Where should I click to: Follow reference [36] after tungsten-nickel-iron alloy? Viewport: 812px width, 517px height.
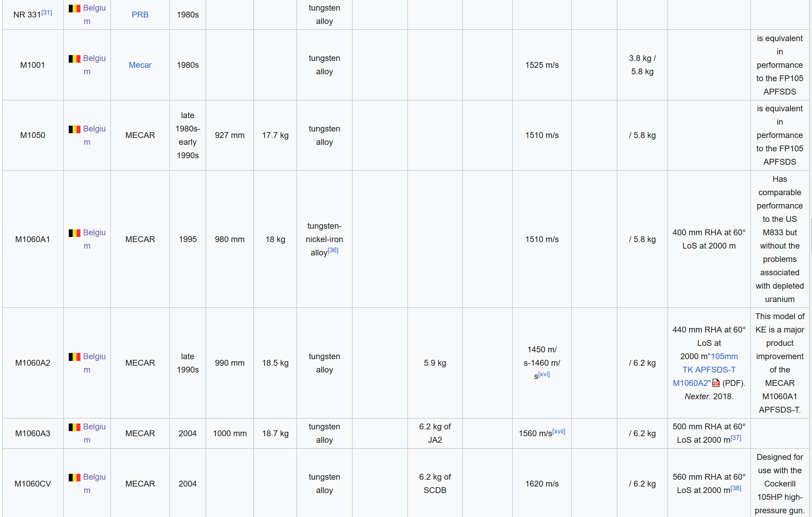[x=333, y=250]
